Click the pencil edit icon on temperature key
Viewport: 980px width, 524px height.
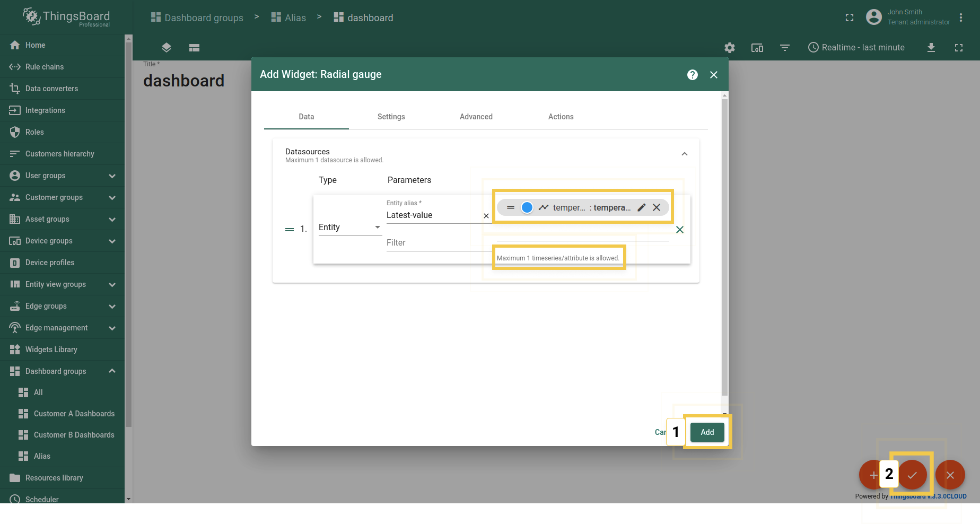point(641,207)
